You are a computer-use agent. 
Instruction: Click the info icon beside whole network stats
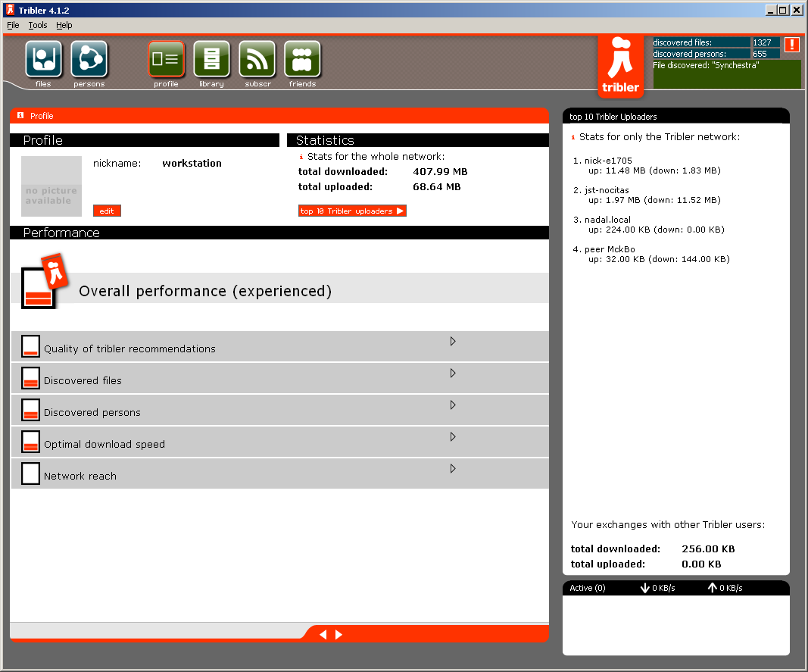(301, 157)
